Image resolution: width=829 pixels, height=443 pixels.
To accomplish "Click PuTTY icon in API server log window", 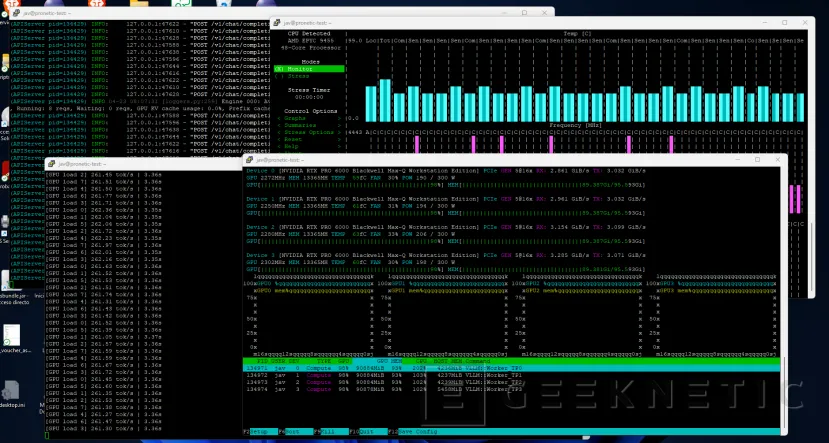I will coord(16,13).
